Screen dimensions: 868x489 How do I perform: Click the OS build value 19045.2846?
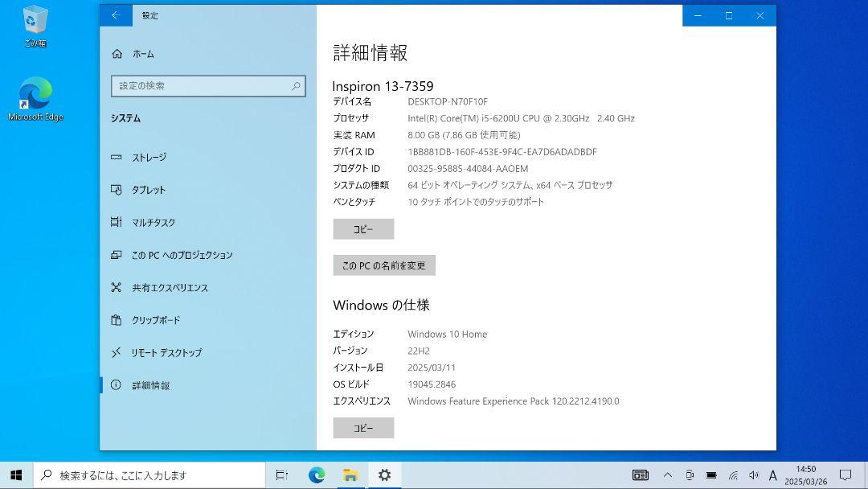pyautogui.click(x=432, y=384)
